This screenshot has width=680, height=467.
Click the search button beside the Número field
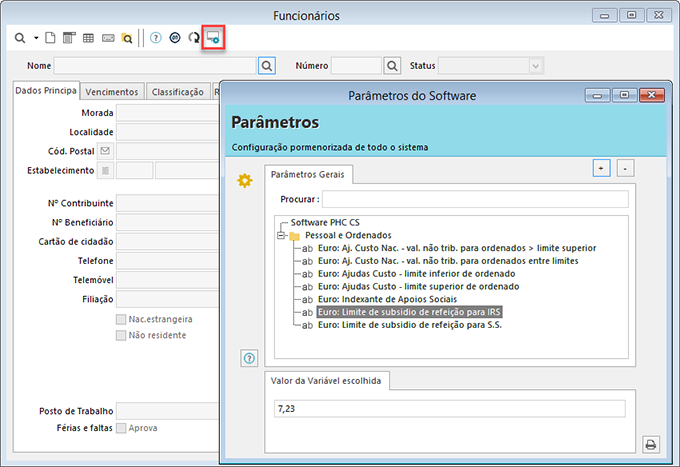click(x=392, y=66)
